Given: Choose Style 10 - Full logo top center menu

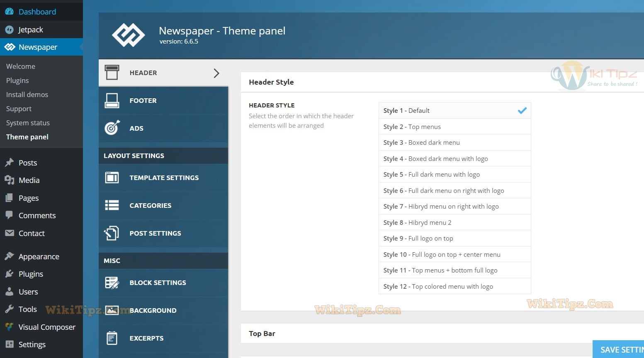Looking at the screenshot, I should [x=454, y=254].
